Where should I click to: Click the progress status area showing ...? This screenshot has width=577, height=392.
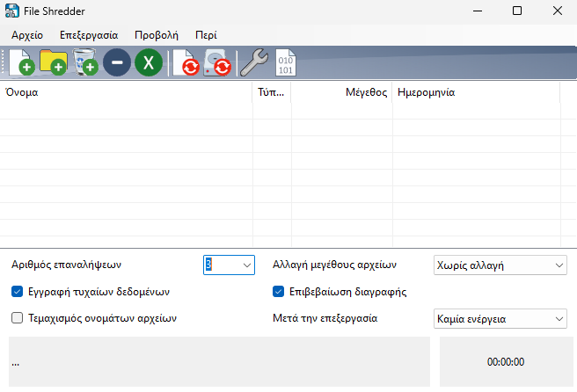click(x=219, y=362)
